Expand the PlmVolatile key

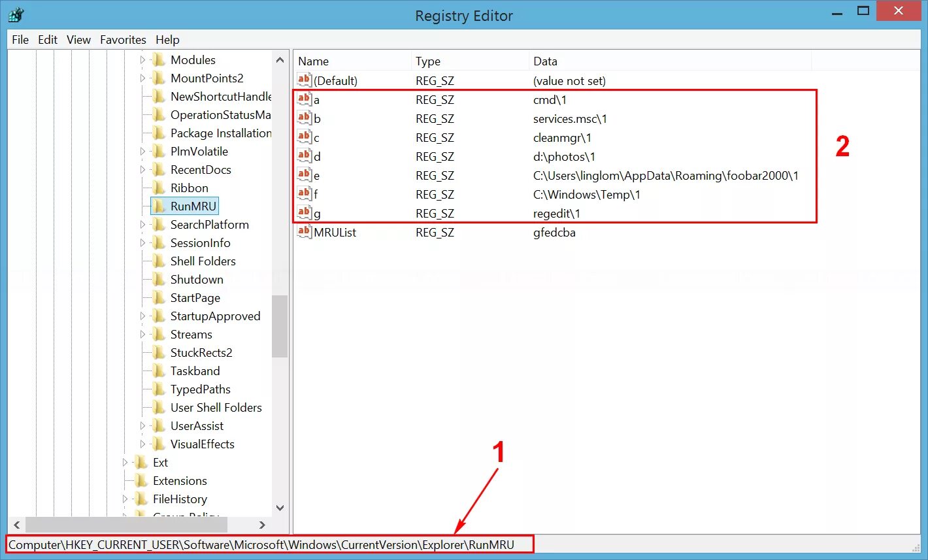click(x=142, y=152)
